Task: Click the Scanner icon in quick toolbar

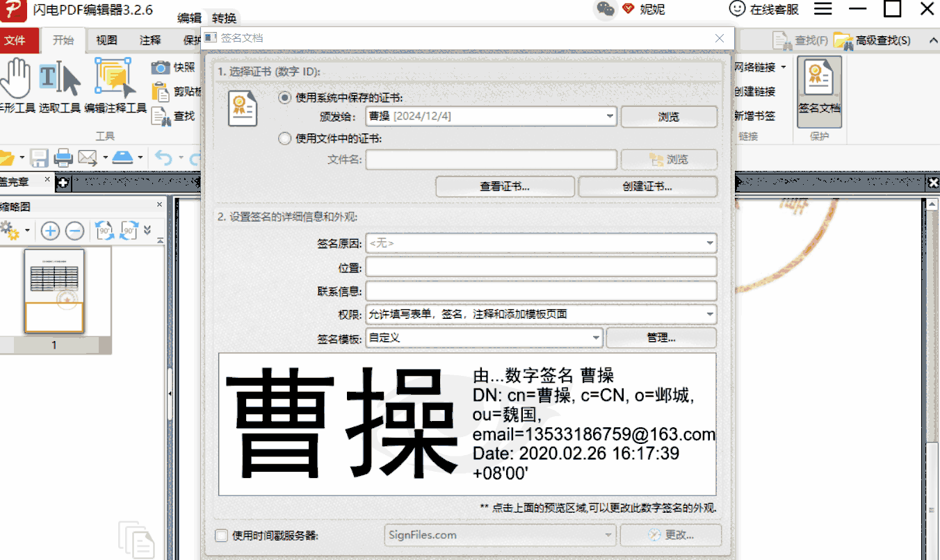Action: pos(123,158)
